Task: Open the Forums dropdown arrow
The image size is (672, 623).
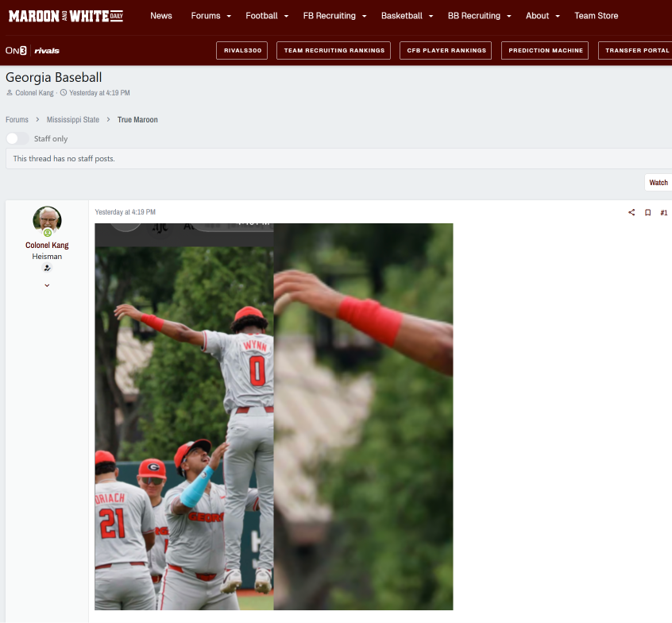Action: click(x=229, y=17)
